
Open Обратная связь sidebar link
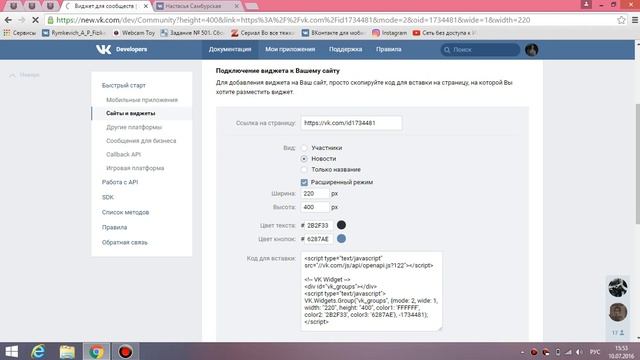pyautogui.click(x=124, y=242)
